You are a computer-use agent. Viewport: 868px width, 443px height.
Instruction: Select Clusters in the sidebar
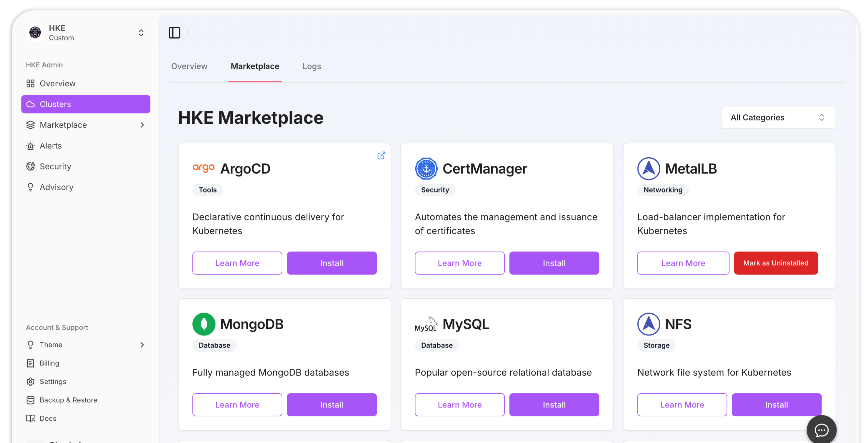pyautogui.click(x=86, y=104)
